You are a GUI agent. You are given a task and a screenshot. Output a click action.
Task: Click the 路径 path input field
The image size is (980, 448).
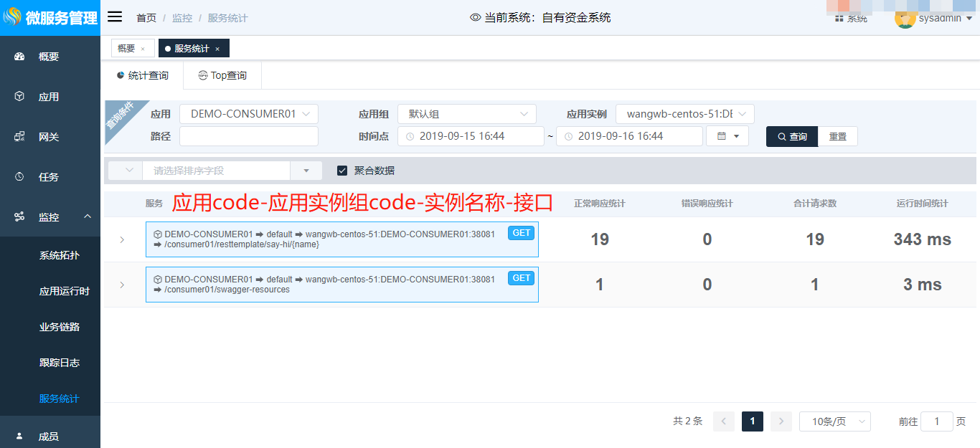coord(248,136)
